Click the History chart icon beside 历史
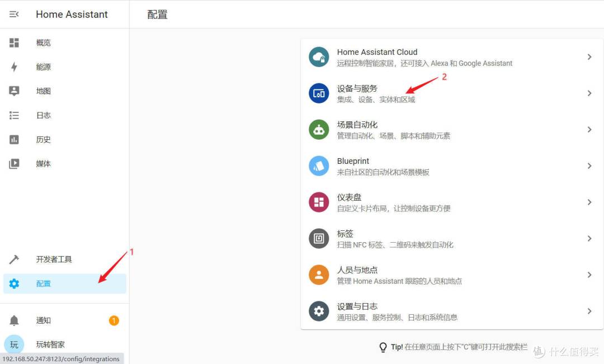Viewport: 604px width, 364px height. [x=14, y=140]
